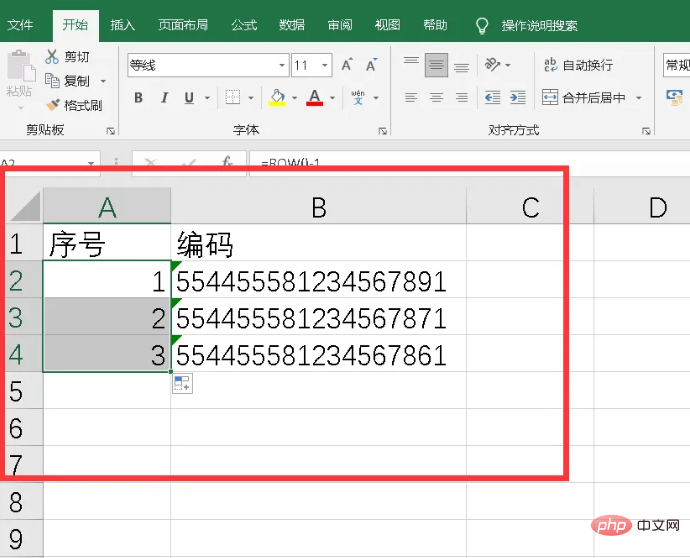Switch to the Insert (插入) tab
Screen dimensions: 690x558
point(123,24)
